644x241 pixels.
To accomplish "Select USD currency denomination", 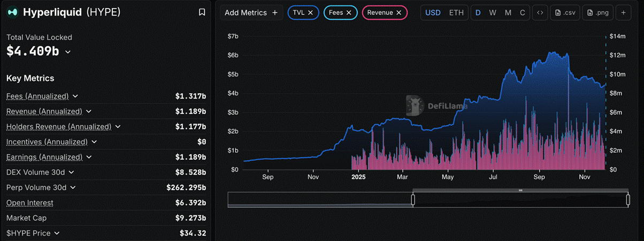I will (x=433, y=12).
